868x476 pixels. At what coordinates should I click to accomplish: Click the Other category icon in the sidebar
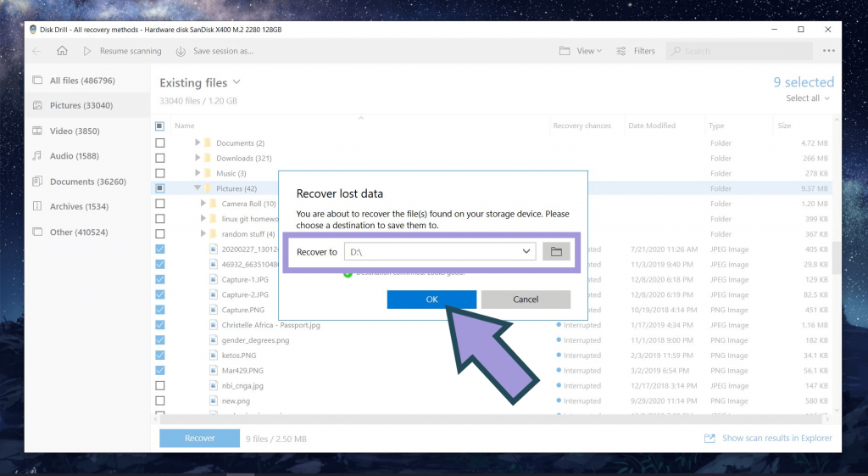tap(37, 232)
